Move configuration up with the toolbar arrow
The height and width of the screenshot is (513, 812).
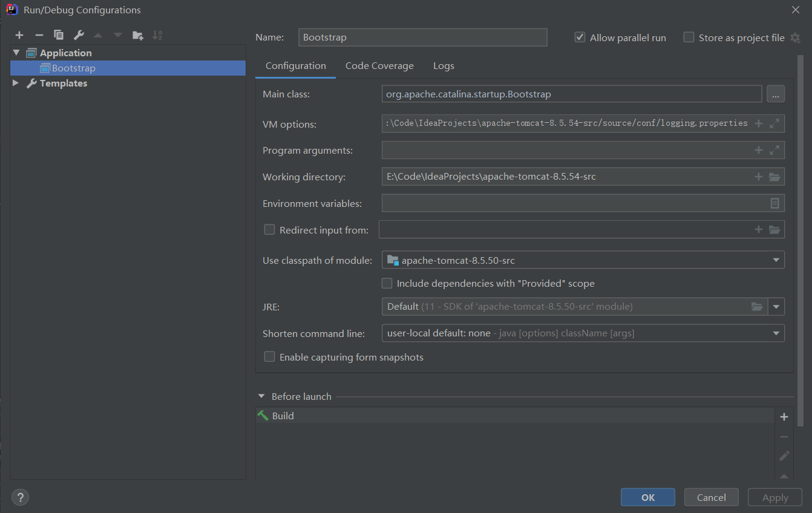click(98, 36)
